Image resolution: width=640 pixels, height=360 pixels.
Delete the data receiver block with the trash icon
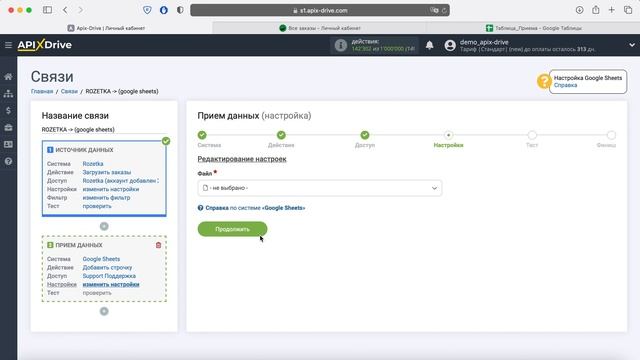click(158, 245)
